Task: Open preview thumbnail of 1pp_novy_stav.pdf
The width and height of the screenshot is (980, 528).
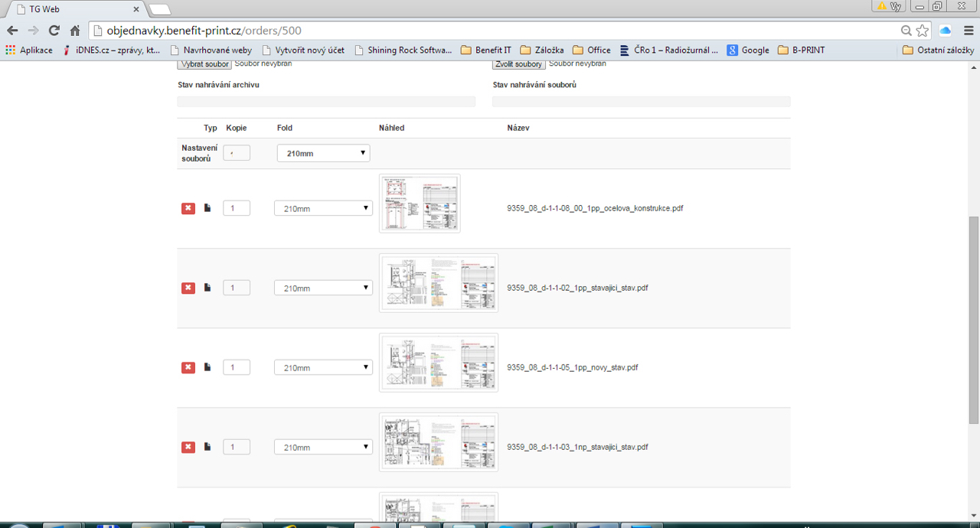Action: click(439, 363)
